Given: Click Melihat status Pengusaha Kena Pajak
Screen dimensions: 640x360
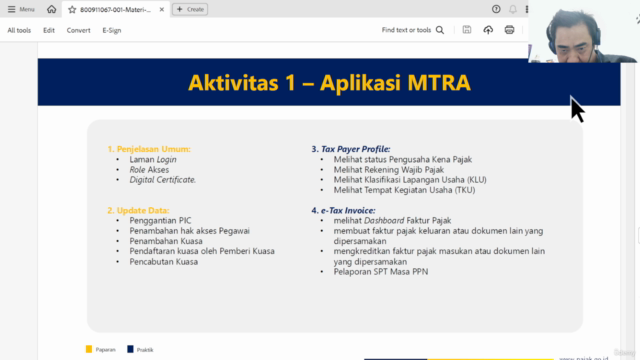Looking at the screenshot, I should (403, 160).
